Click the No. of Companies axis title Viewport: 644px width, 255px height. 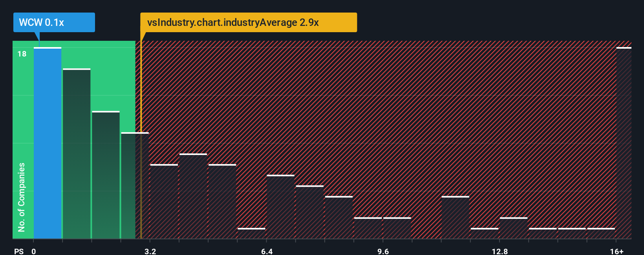pyautogui.click(x=22, y=197)
